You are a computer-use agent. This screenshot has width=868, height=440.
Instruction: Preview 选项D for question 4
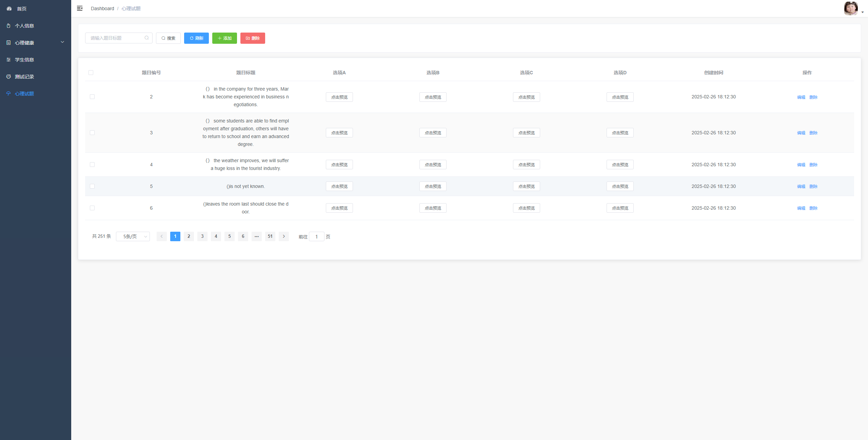click(620, 165)
